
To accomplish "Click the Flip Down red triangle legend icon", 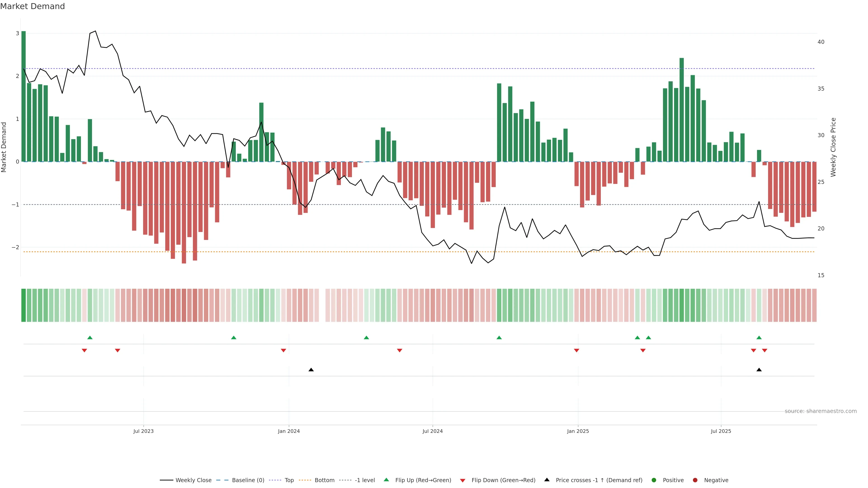I will (x=463, y=480).
